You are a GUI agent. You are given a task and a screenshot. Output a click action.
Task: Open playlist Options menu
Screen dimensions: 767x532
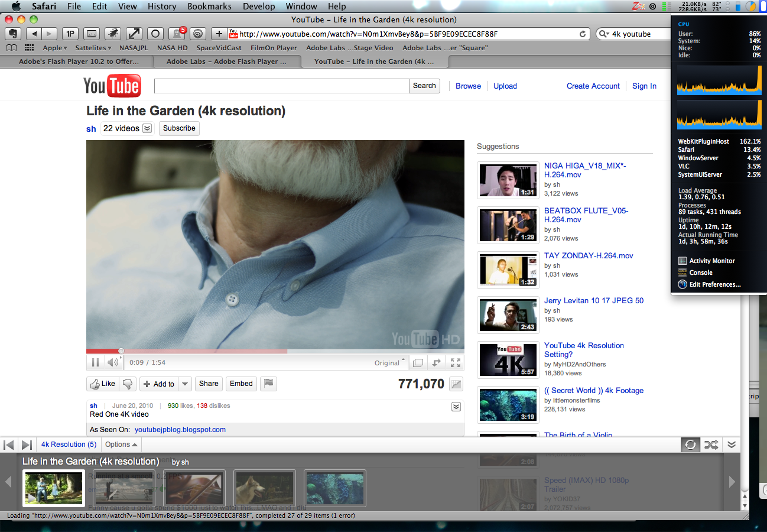(x=121, y=445)
